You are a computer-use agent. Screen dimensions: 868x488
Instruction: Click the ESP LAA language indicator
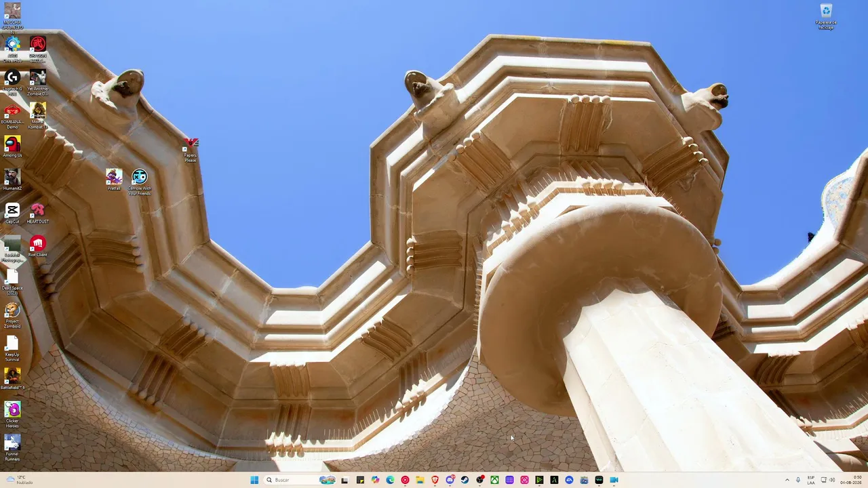(811, 480)
